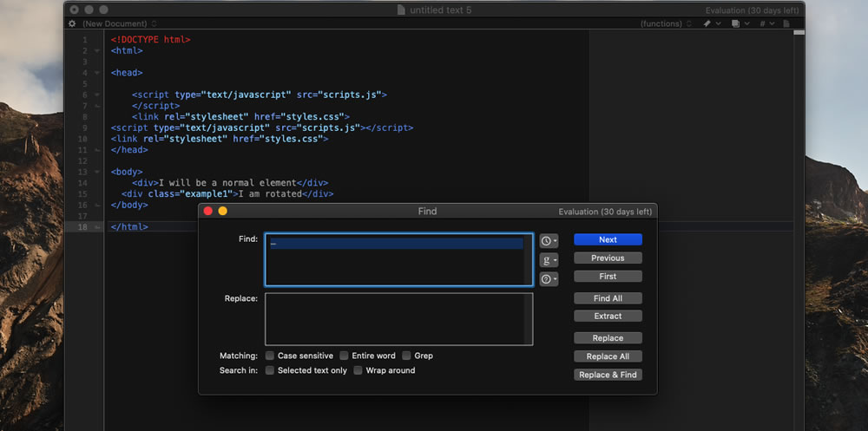
Task: Enable the Entire word checkbox
Action: 344,356
